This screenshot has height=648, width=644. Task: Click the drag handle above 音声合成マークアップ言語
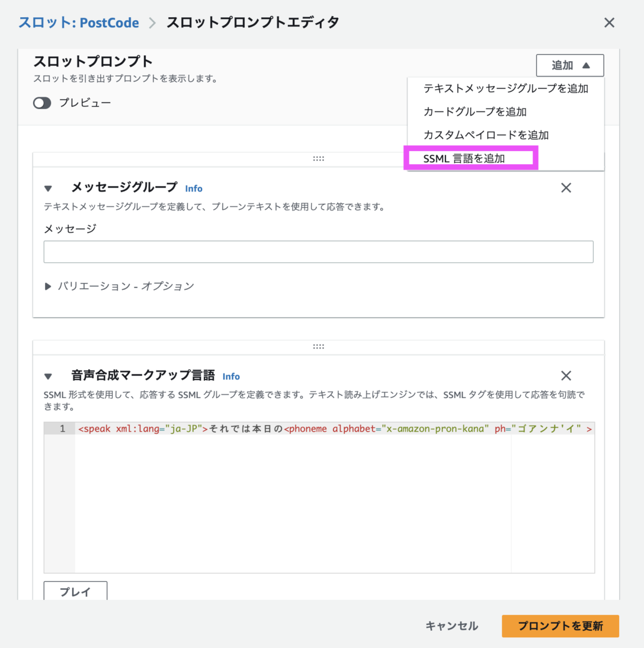pyautogui.click(x=318, y=346)
